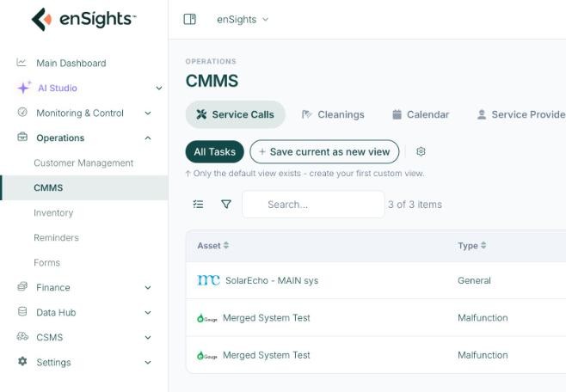Switch to the Service Calls tab
The width and height of the screenshot is (566, 392).
coord(236,114)
